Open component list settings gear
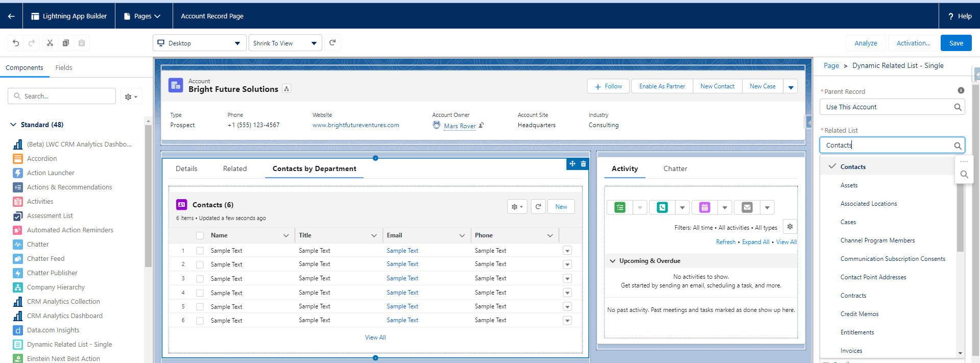 tap(131, 96)
